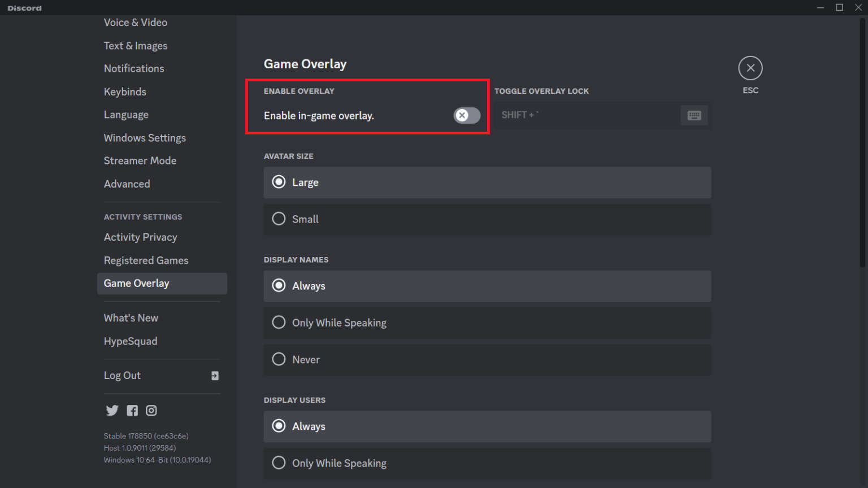The width and height of the screenshot is (868, 488).
Task: Open Discord's Twitter page
Action: pos(112,410)
